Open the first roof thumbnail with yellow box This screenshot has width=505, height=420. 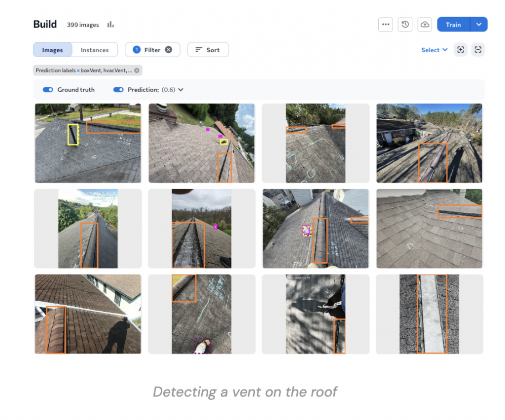coord(88,143)
